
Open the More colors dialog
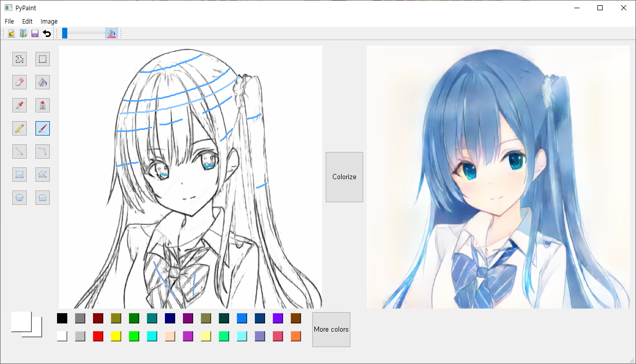pyautogui.click(x=331, y=329)
